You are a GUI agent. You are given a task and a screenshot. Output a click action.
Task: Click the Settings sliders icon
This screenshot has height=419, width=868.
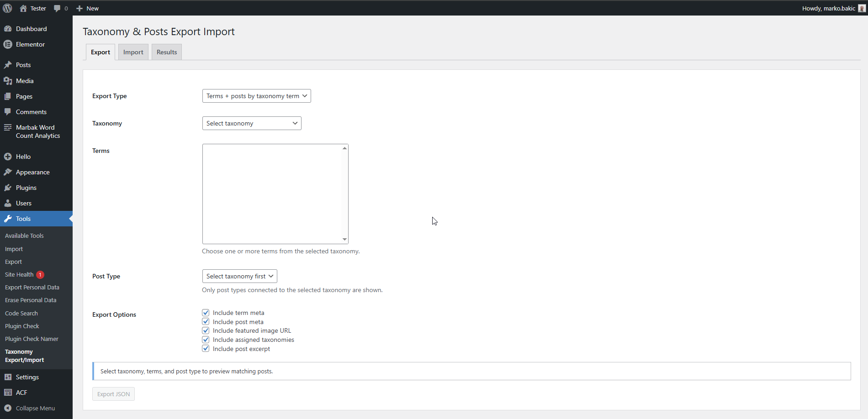(8, 377)
